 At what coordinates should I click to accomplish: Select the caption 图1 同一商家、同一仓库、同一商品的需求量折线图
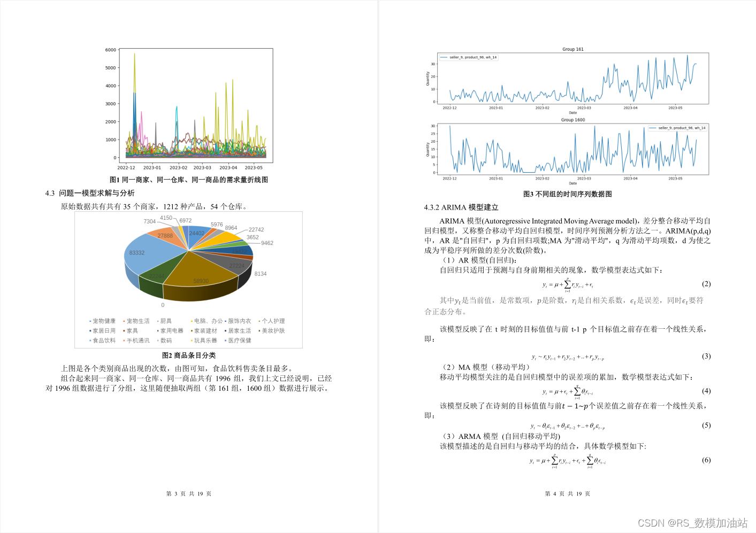point(189,180)
